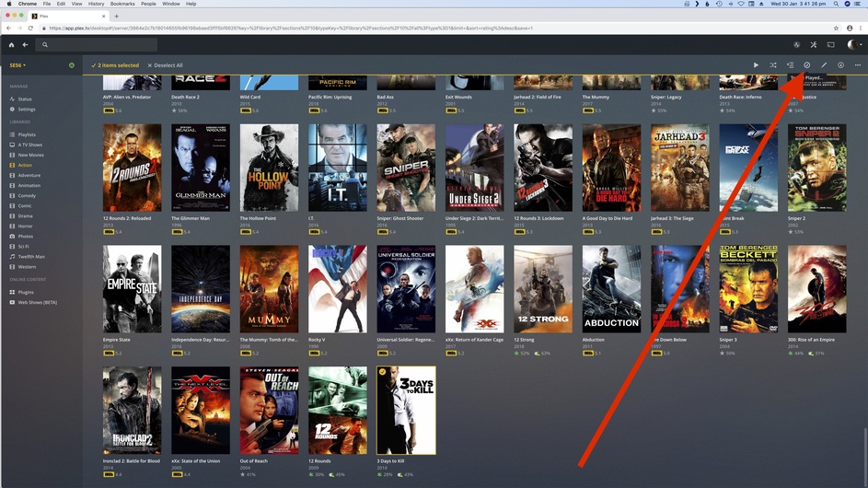Open the Horror library
Screen dimensions: 868x488
pos(26,226)
